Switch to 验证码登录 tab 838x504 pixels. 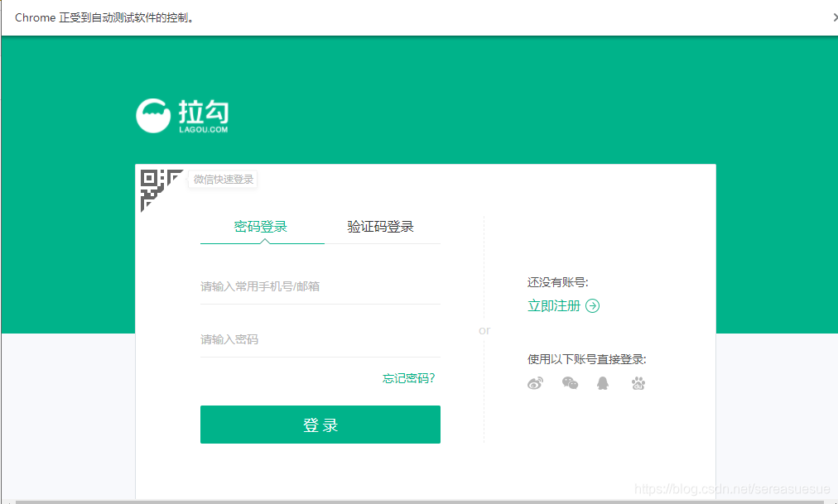click(x=381, y=227)
